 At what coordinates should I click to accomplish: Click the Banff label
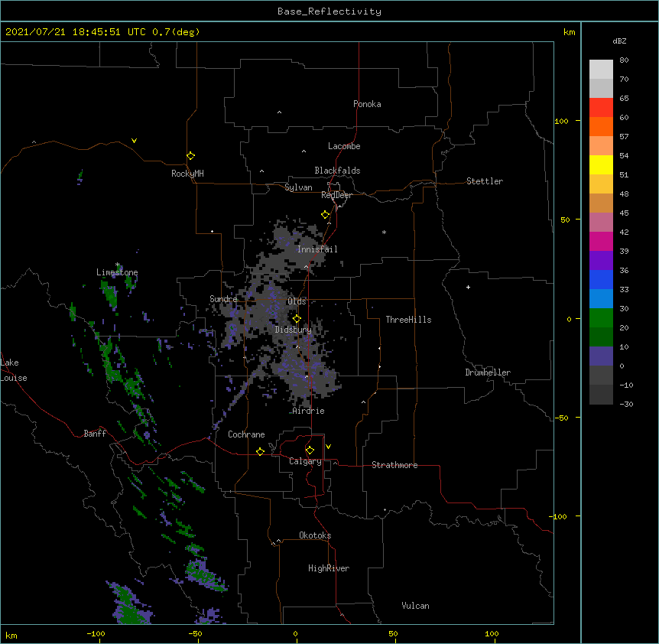[95, 434]
